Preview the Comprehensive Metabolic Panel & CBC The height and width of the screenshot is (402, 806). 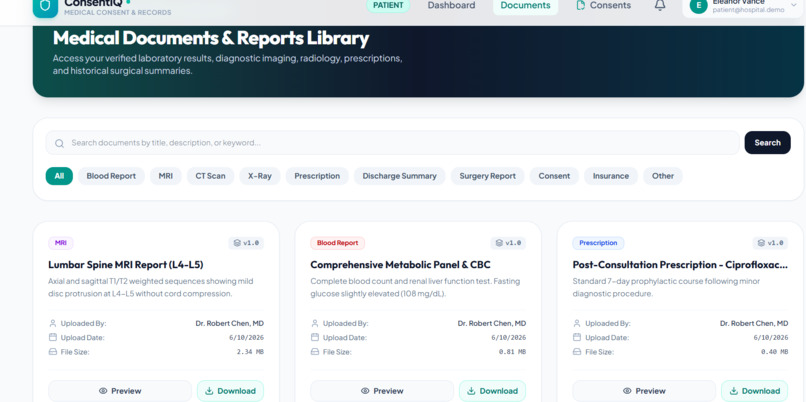[382, 391]
